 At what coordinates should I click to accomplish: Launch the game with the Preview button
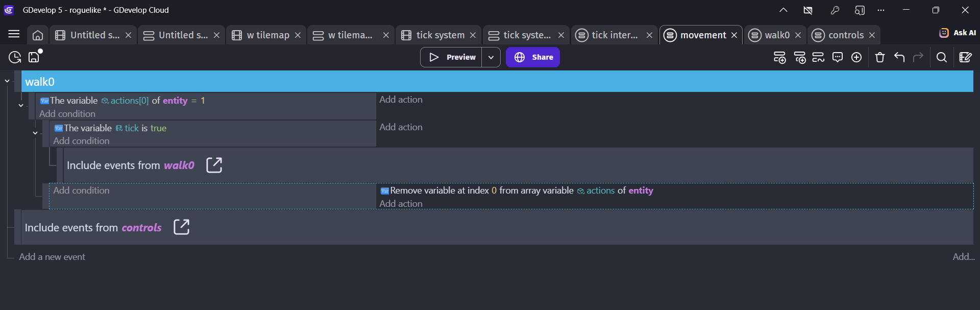pos(452,57)
